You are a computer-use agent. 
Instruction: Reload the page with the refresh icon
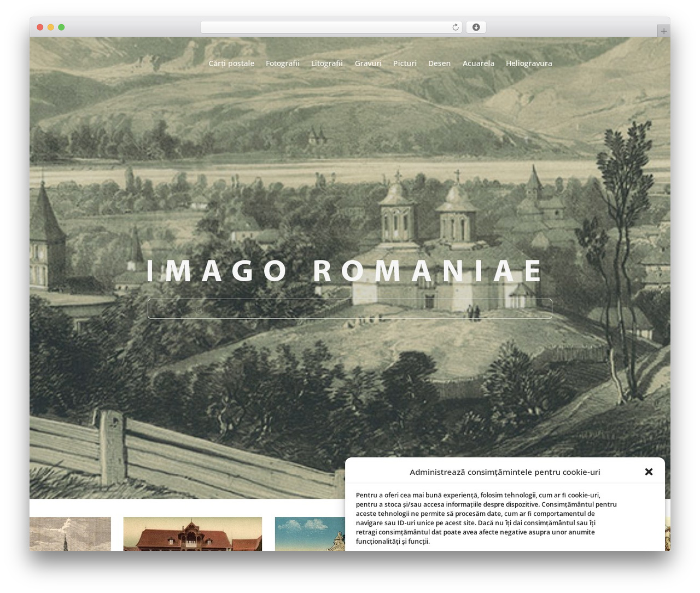(455, 27)
